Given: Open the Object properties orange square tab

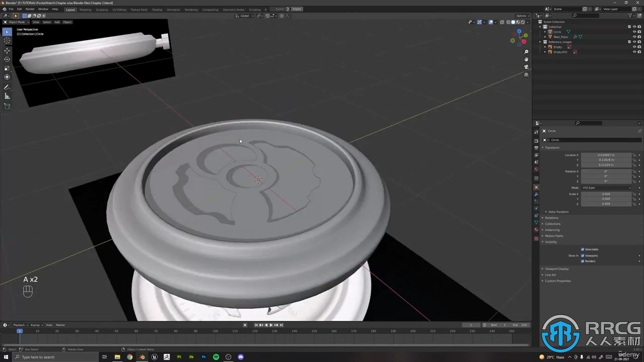Looking at the screenshot, I should (536, 188).
